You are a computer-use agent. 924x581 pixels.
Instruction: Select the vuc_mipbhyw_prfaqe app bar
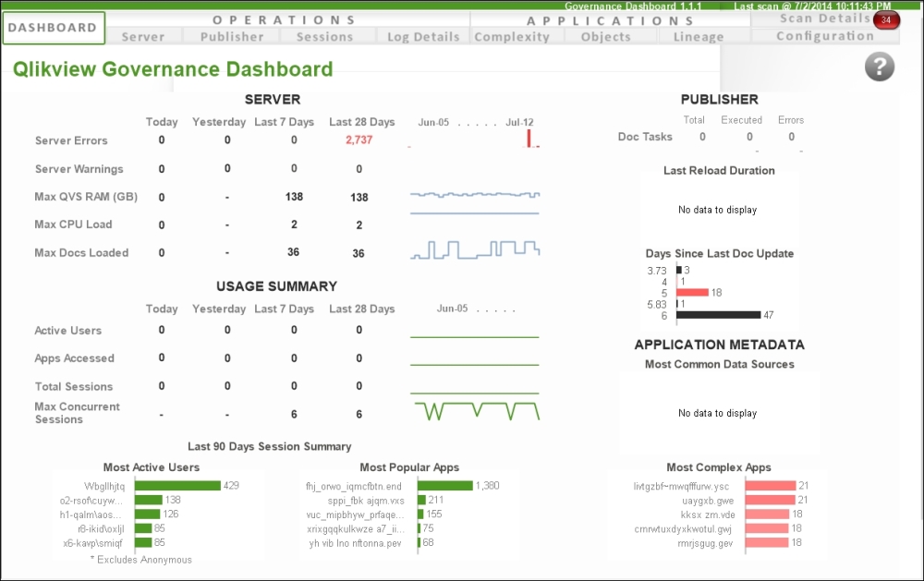click(420, 514)
